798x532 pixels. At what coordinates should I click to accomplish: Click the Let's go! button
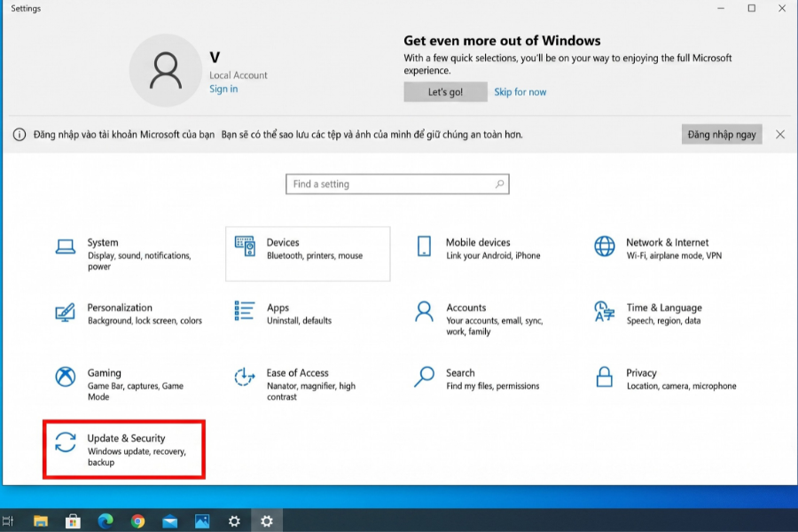point(445,91)
